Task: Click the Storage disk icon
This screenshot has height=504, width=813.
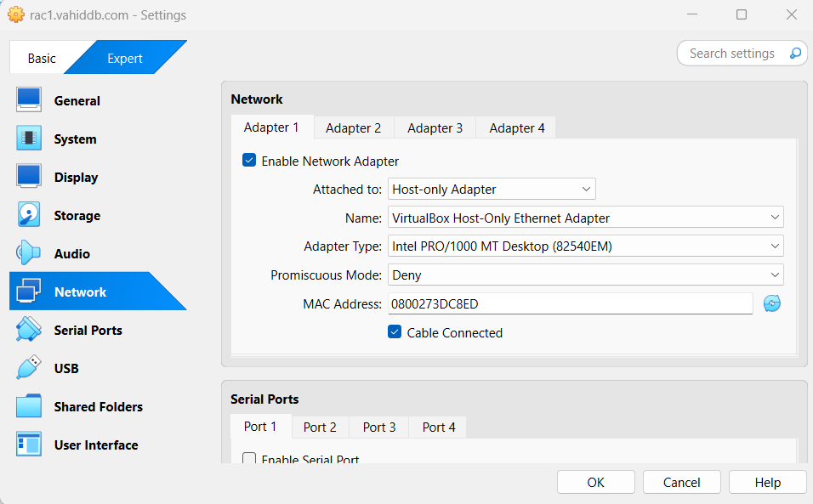Action: click(29, 215)
